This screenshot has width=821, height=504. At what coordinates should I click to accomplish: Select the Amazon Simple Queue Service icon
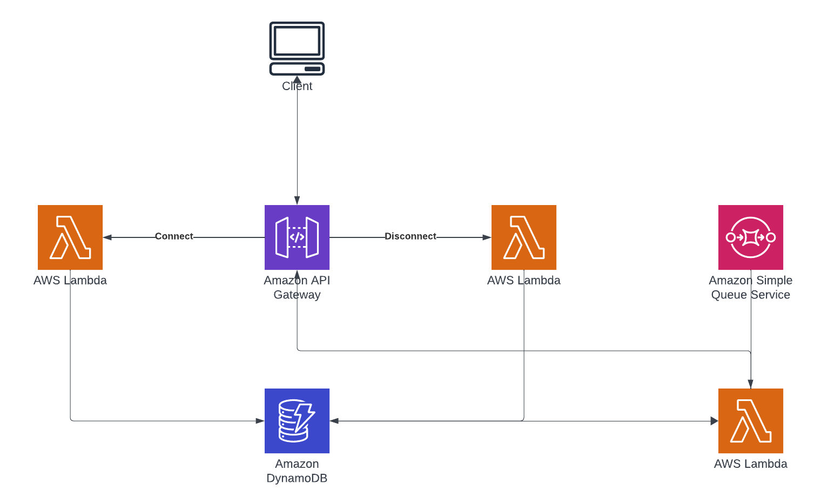click(x=751, y=237)
